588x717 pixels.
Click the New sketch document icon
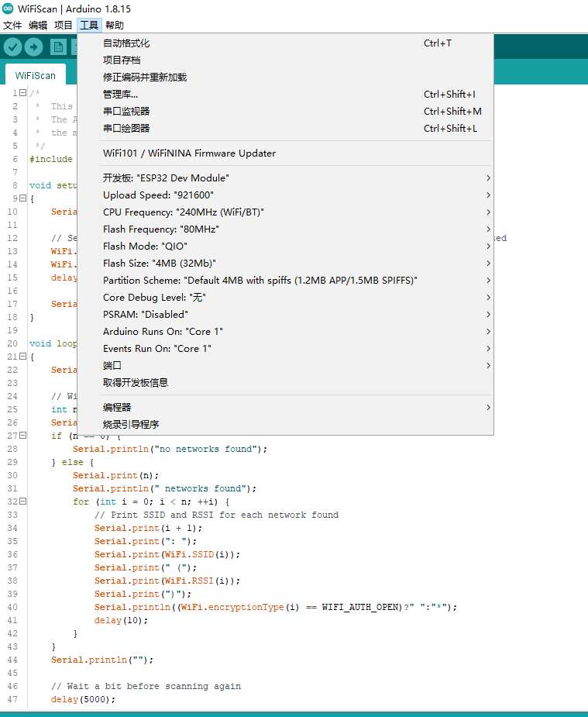[57, 47]
